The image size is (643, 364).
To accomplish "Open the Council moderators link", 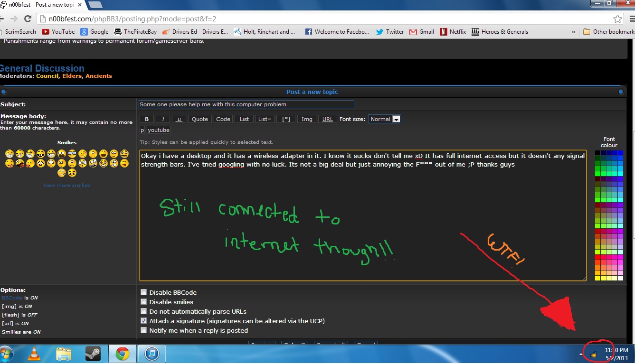I will point(47,76).
